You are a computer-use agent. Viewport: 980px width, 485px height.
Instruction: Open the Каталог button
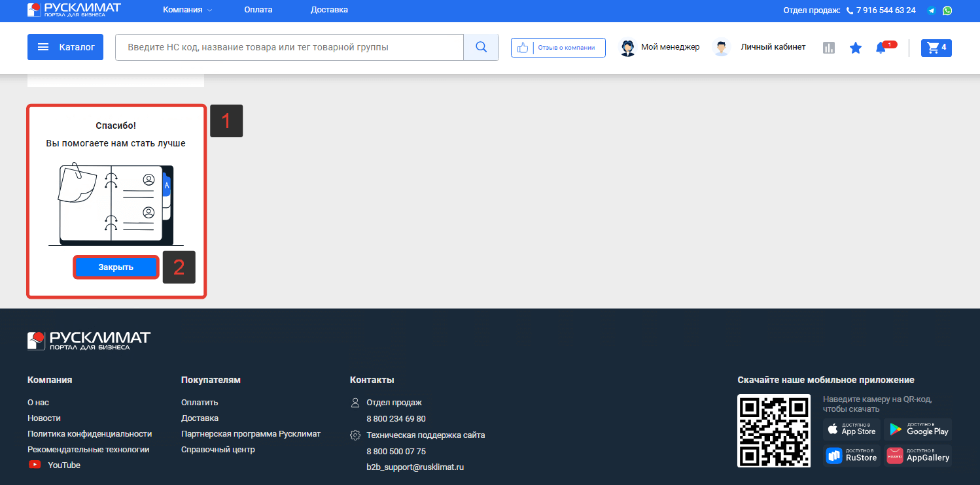coord(65,47)
